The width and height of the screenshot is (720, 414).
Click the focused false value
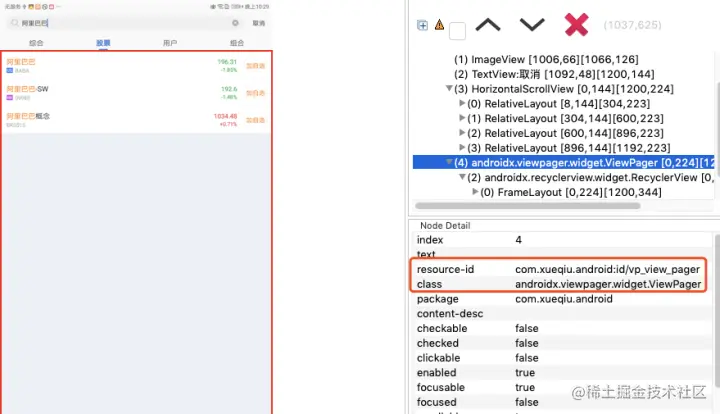[527, 402]
